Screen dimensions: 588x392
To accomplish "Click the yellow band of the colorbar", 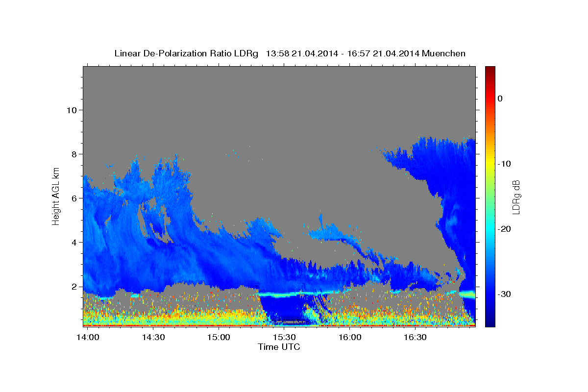I will [x=490, y=162].
